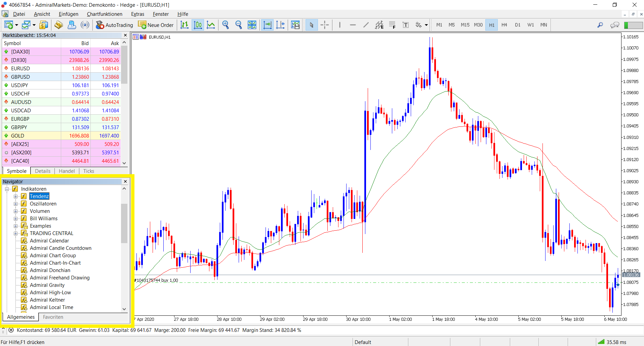Image resolution: width=644 pixels, height=346 pixels.
Task: Open profiles dropdown arrow
Action: point(34,25)
